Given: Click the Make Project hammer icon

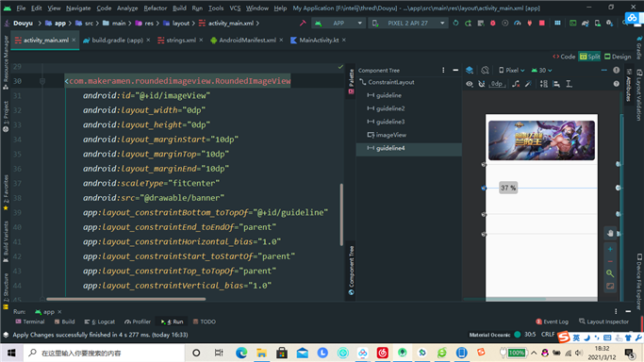Looking at the screenshot, I should (303, 24).
